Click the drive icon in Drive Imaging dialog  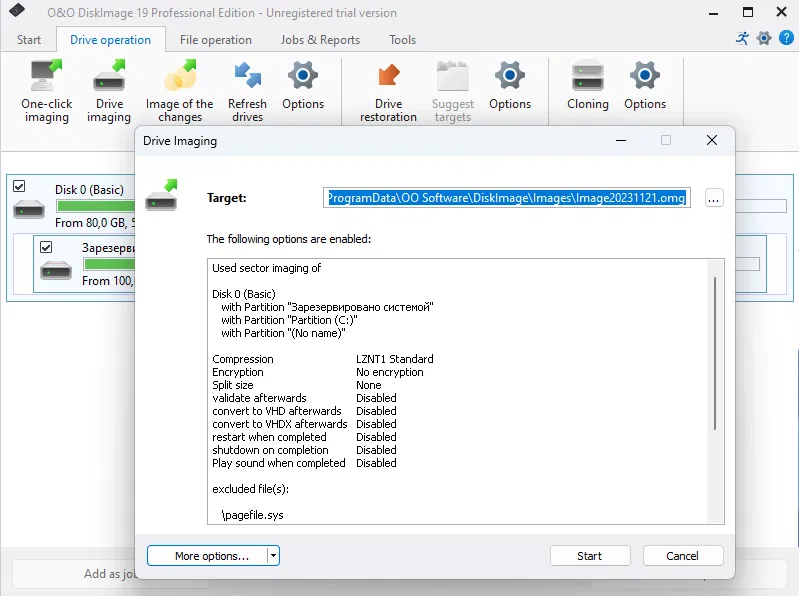(x=162, y=195)
